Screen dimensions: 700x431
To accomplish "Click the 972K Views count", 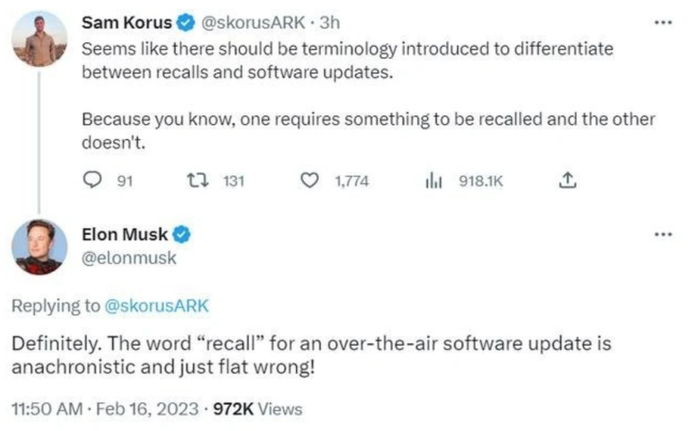I will click(265, 408).
